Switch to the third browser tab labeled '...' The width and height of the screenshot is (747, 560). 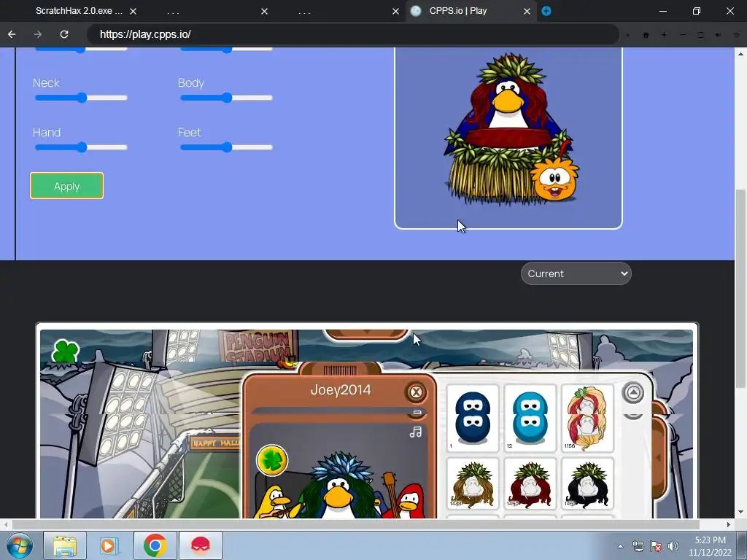pos(304,11)
